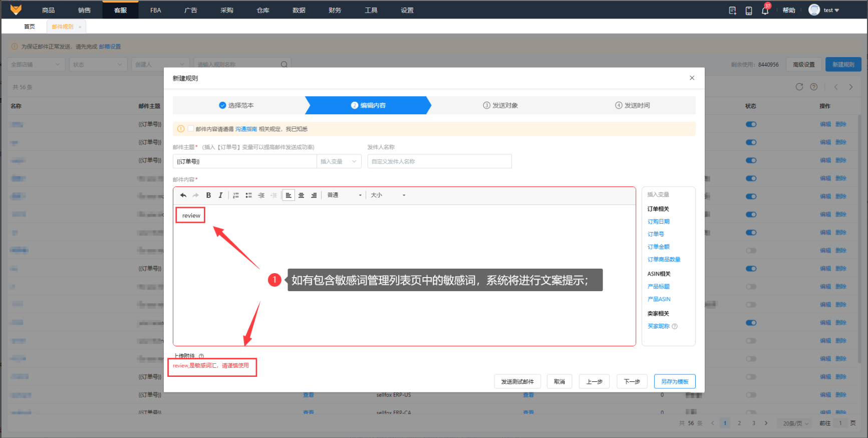Viewport: 868px width, 438px height.
Task: Click the test user avatar
Action: coord(814,10)
